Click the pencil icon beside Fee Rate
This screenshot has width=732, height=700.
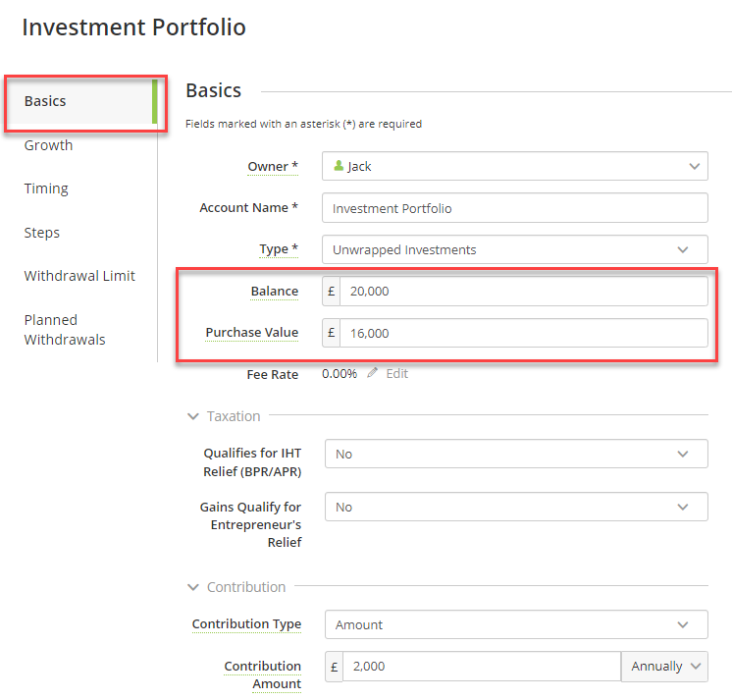372,373
